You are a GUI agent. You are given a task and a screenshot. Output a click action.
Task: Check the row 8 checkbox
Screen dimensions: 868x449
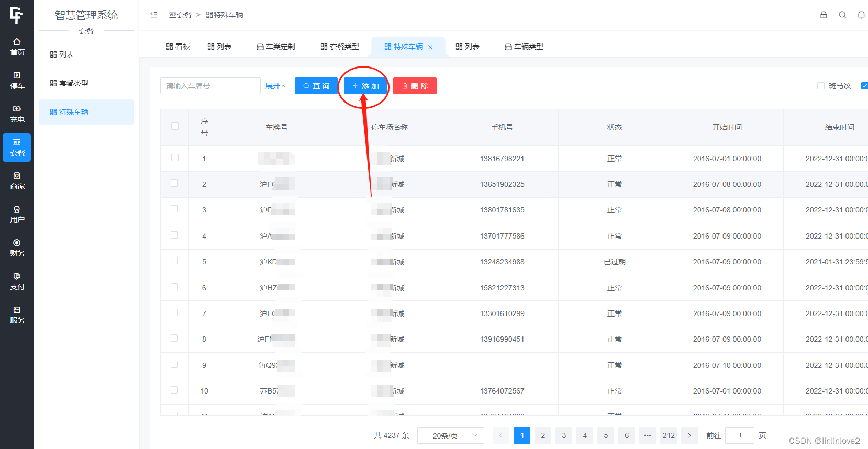click(175, 338)
